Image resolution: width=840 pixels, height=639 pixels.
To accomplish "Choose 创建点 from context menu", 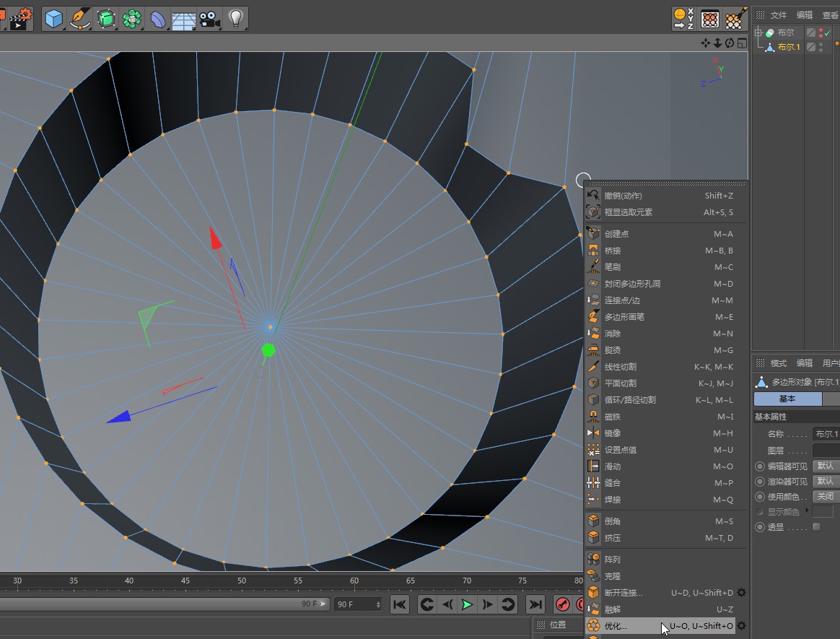I will (x=666, y=234).
